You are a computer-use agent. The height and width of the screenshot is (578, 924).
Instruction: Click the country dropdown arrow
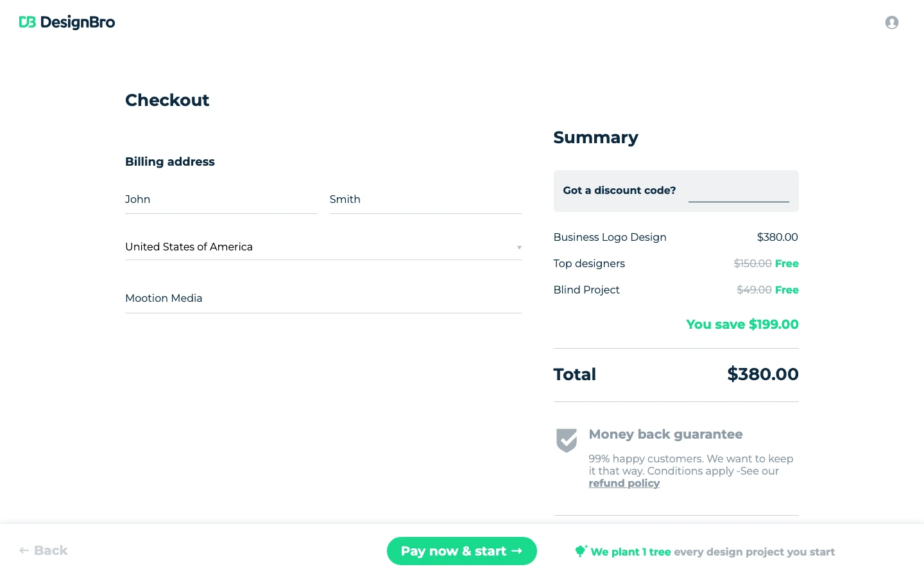pyautogui.click(x=519, y=248)
